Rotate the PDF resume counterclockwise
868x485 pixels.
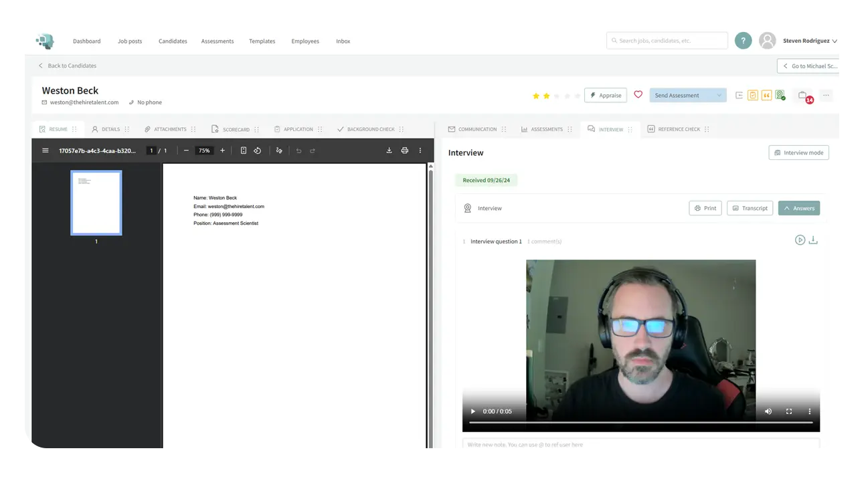pos(258,151)
